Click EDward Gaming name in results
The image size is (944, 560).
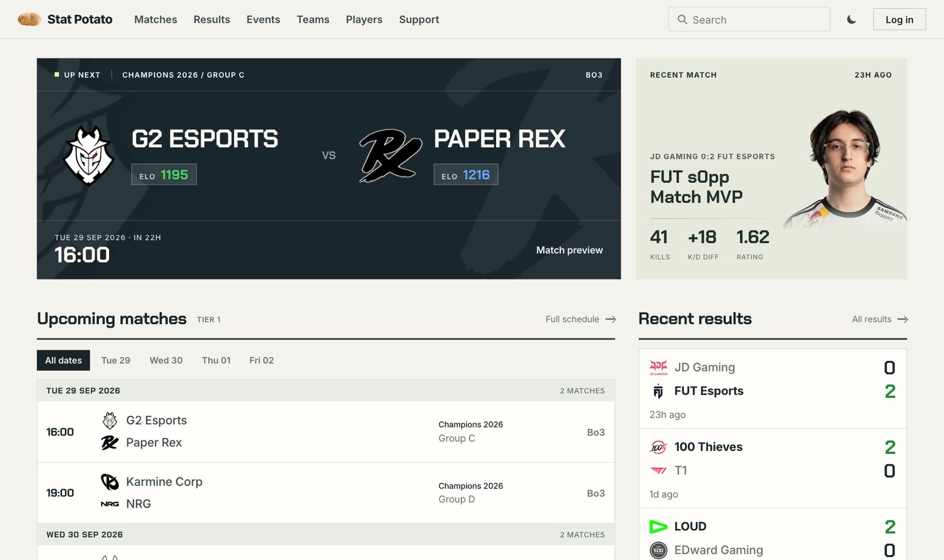point(719,550)
